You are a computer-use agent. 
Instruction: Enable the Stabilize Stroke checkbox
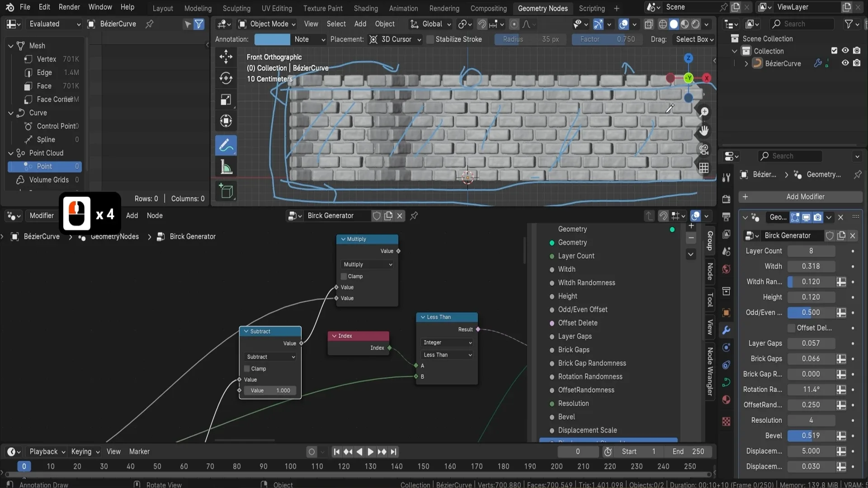point(430,39)
